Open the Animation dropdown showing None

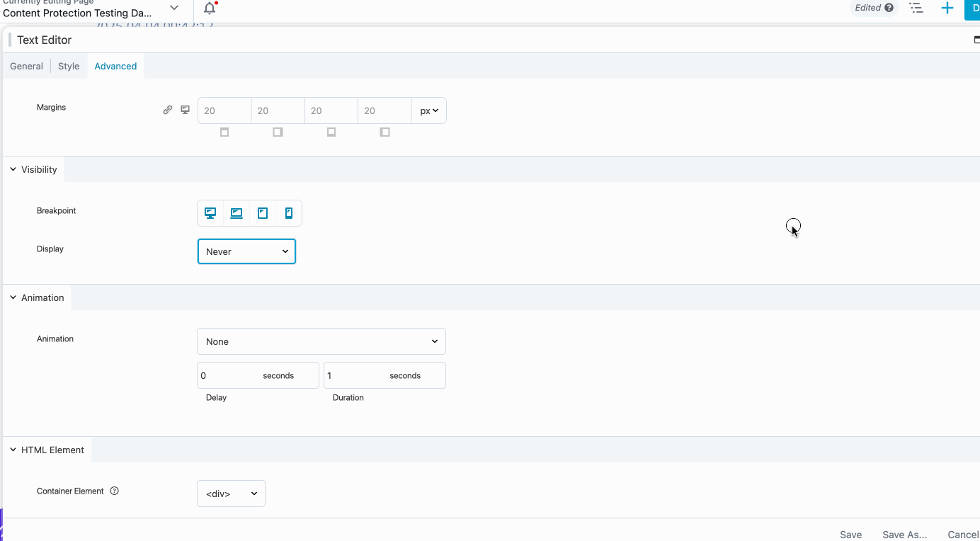click(321, 341)
